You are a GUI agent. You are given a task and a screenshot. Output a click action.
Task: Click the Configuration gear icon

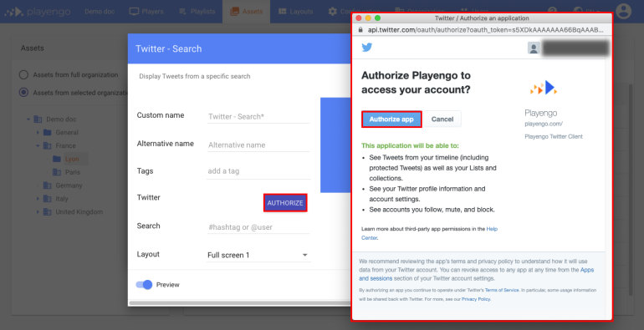[333, 12]
